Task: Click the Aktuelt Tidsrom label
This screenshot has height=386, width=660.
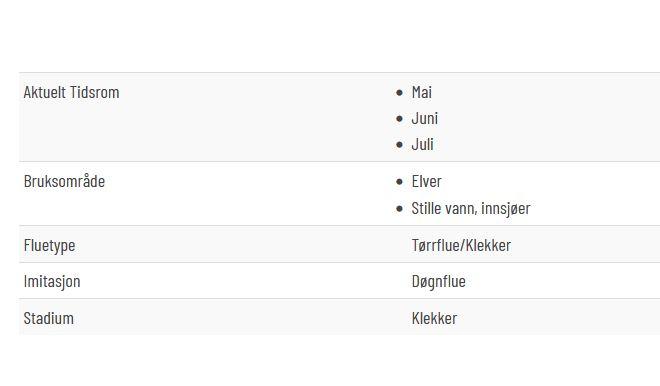Action: click(x=72, y=92)
